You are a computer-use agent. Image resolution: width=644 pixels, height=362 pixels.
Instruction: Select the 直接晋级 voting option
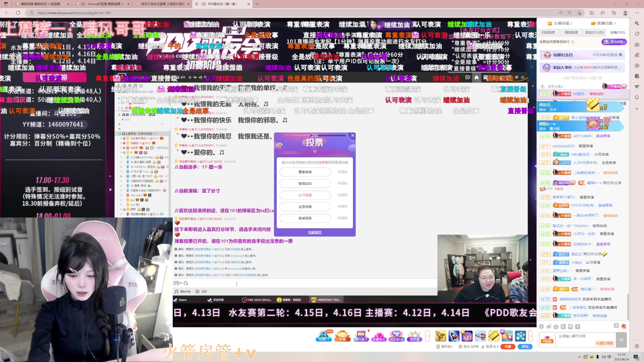(x=305, y=218)
